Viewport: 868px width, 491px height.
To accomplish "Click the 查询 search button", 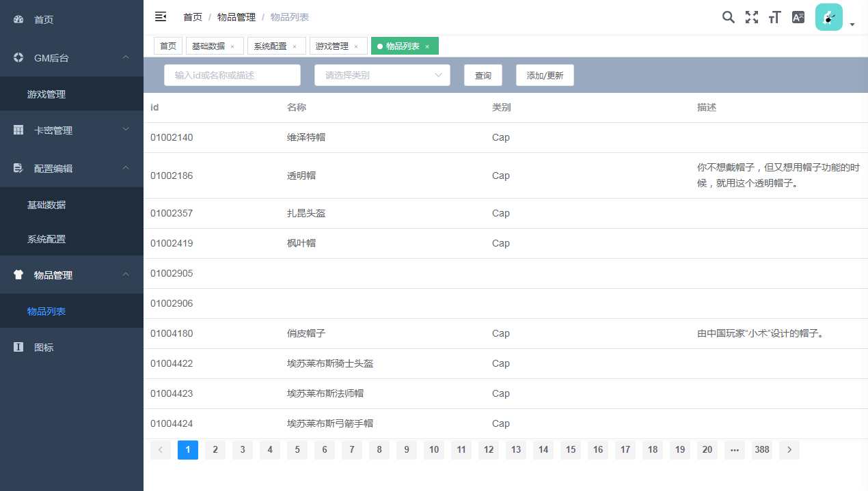I will (x=483, y=75).
